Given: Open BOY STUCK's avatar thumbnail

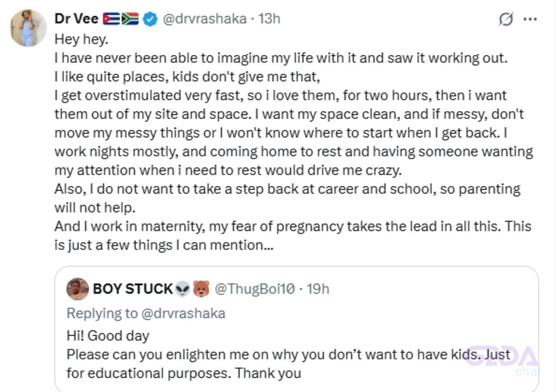Looking at the screenshot, I should point(77,289).
